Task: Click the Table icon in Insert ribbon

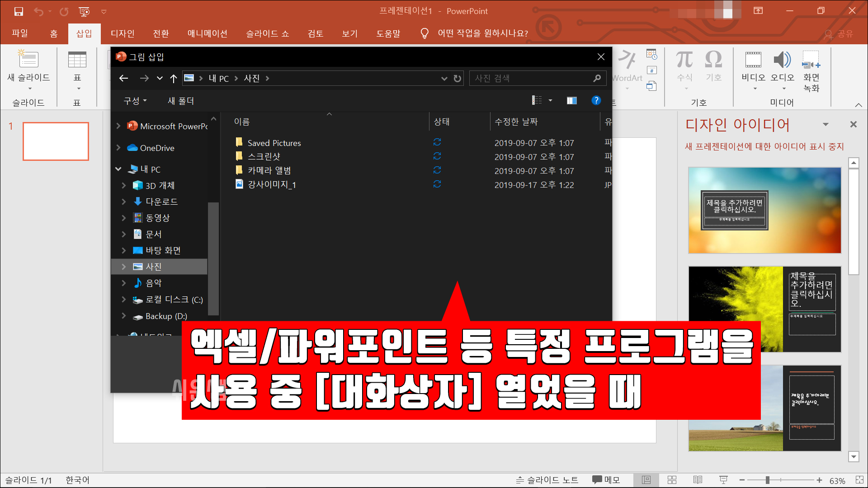Action: coord(77,60)
